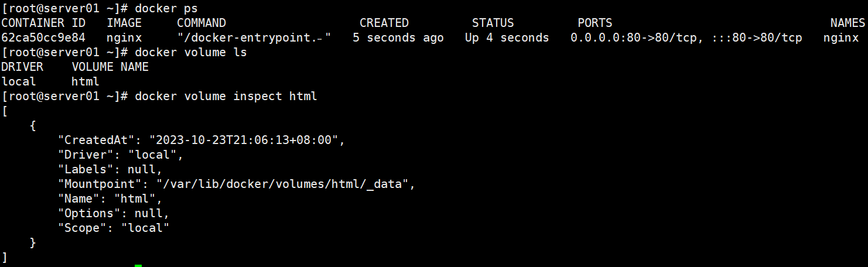
Task: Click the "/docker-entrypoint.…" command value
Action: pos(254,37)
